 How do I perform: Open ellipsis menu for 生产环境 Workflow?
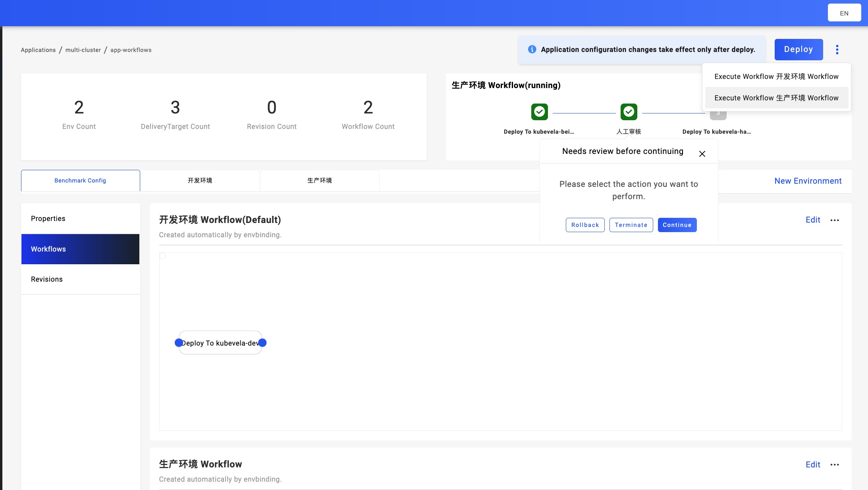[x=835, y=465]
